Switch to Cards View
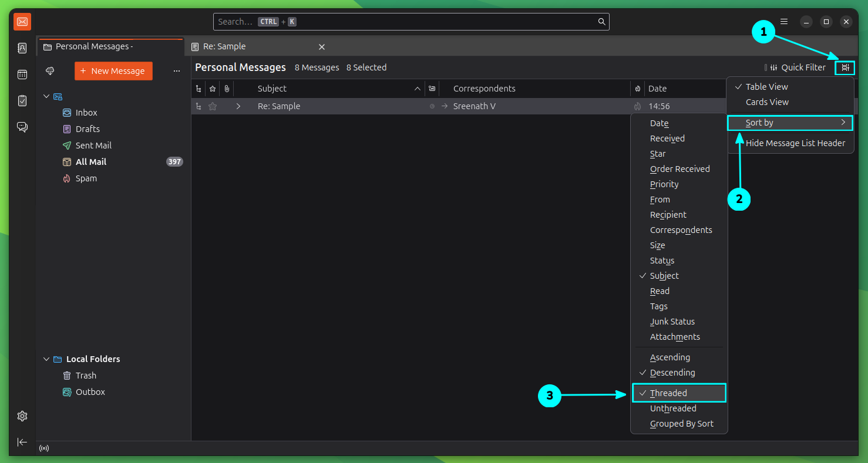 [767, 102]
